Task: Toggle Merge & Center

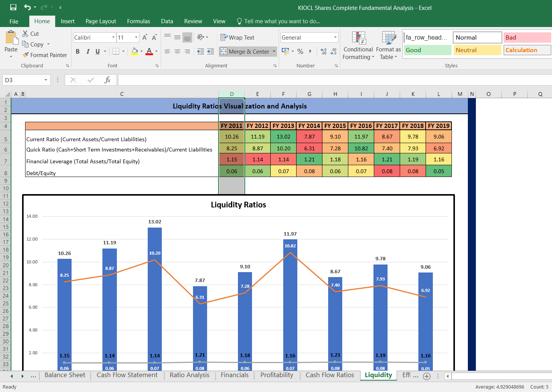Action: [x=245, y=51]
